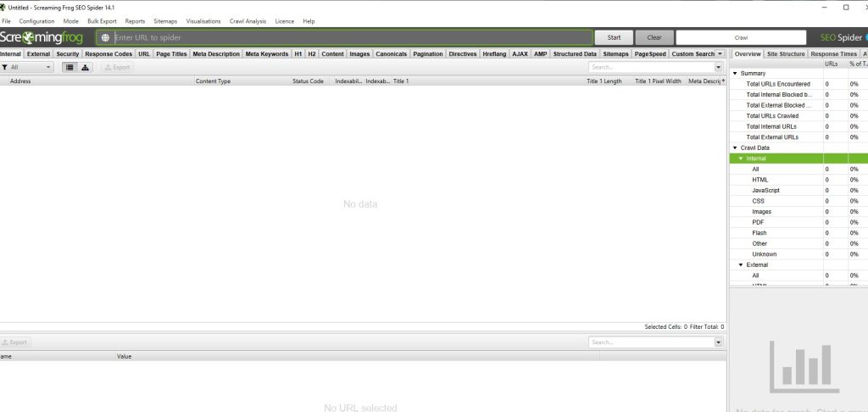Viewport: 868px width, 412px height.
Task: Switch to the Meta Keywords tab
Action: tap(267, 53)
